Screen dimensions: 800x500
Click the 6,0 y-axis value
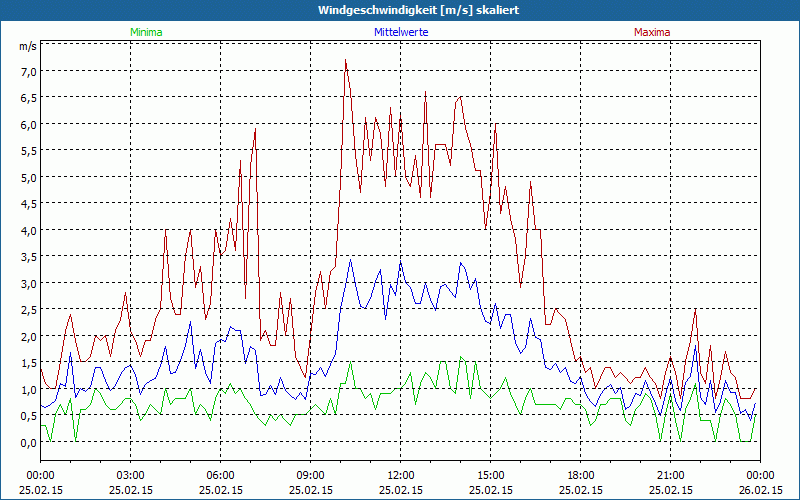[28, 124]
